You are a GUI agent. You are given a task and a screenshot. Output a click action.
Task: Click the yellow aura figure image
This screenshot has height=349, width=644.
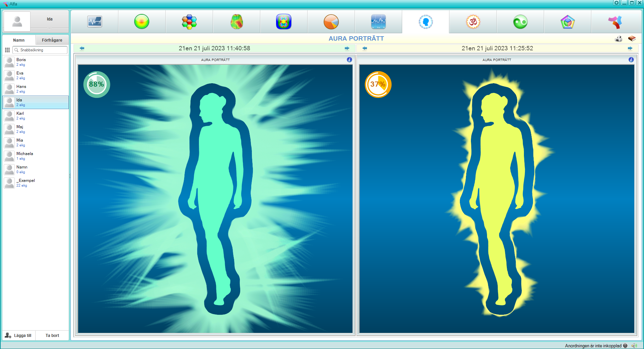coord(497,199)
